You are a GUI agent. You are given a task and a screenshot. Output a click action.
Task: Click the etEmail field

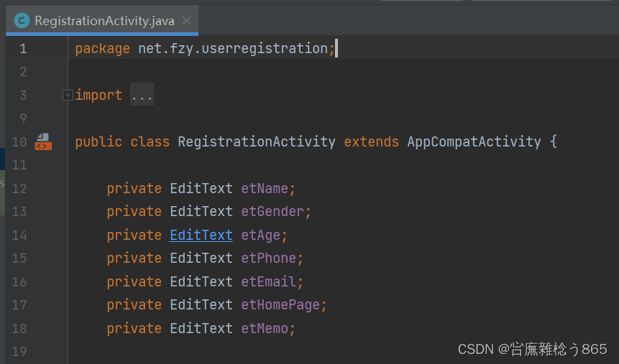pyautogui.click(x=268, y=281)
